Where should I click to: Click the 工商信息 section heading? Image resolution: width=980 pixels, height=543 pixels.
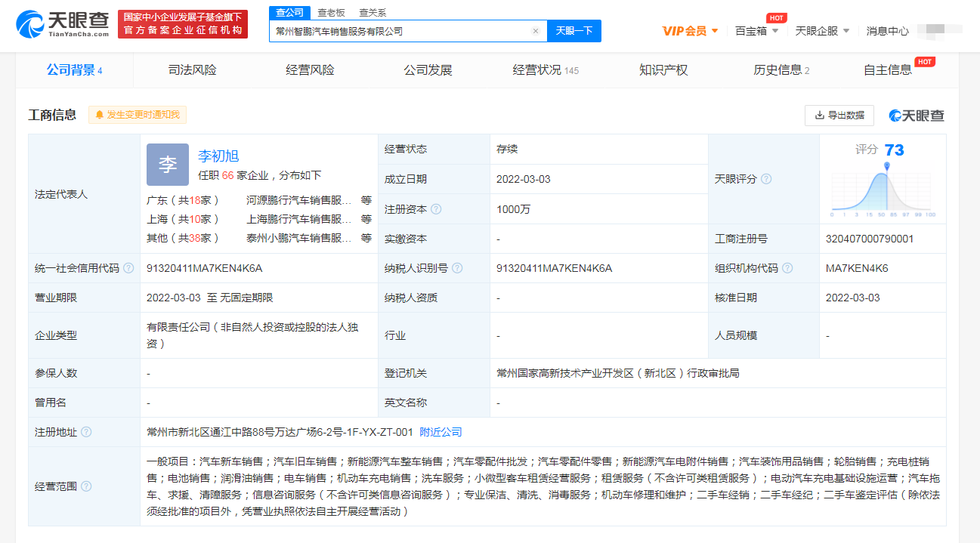coord(52,115)
